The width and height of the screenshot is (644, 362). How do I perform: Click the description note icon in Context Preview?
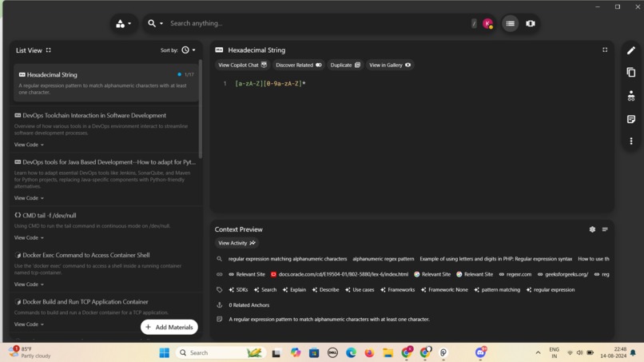(x=219, y=320)
